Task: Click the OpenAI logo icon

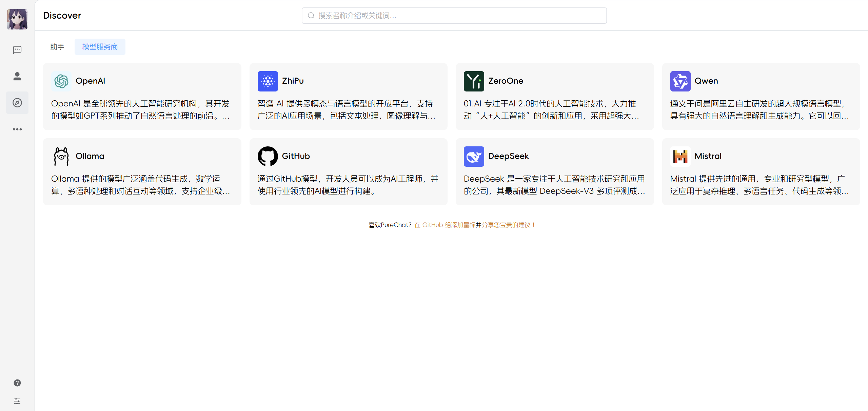Action: pyautogui.click(x=61, y=81)
